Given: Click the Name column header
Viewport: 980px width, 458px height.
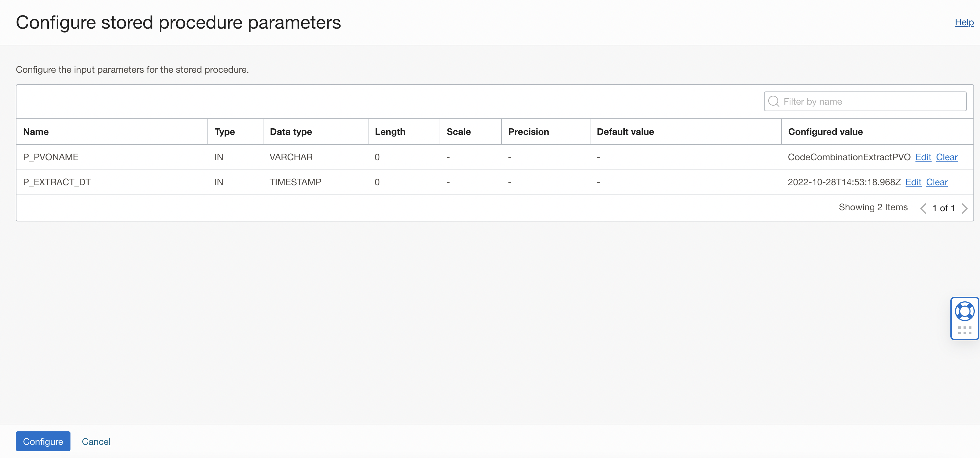Looking at the screenshot, I should tap(36, 132).
